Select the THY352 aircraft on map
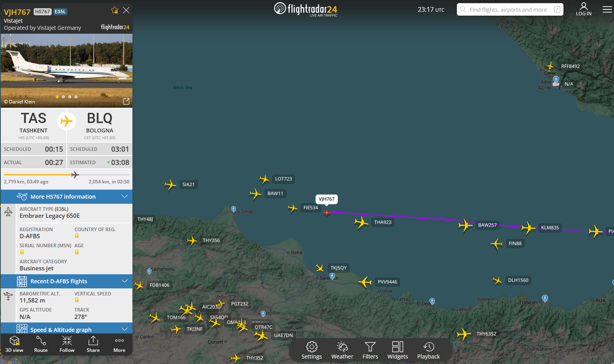 click(235, 358)
